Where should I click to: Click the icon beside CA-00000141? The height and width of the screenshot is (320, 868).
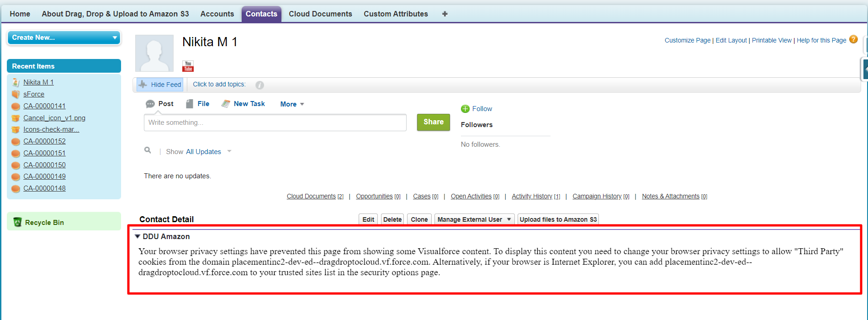click(x=16, y=106)
